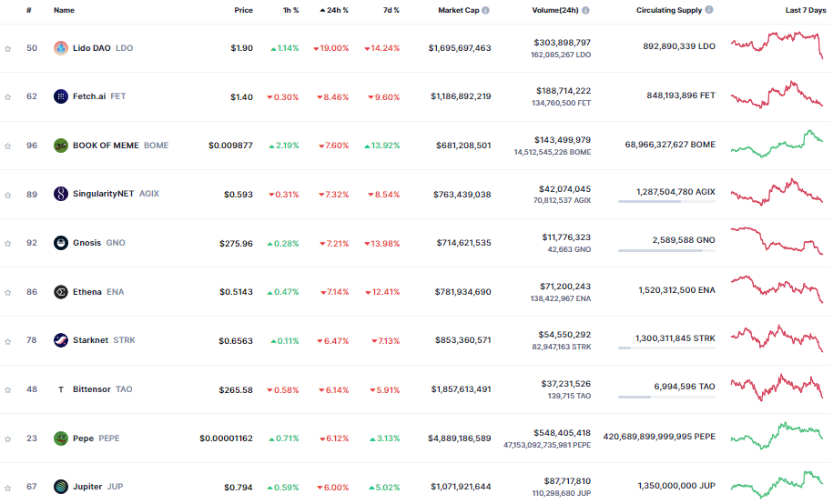Click Gnosis circulating supply progress bar

[666, 251]
